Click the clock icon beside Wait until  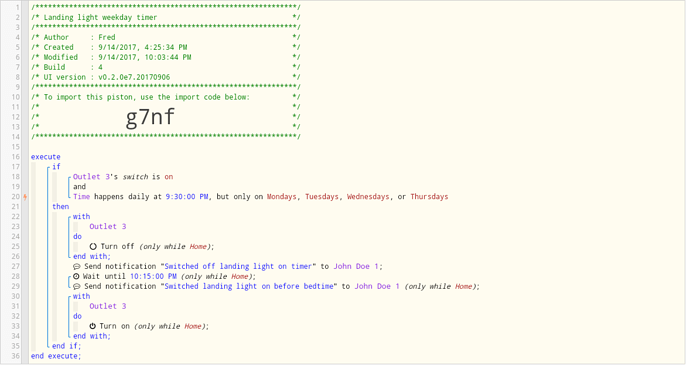(x=76, y=277)
